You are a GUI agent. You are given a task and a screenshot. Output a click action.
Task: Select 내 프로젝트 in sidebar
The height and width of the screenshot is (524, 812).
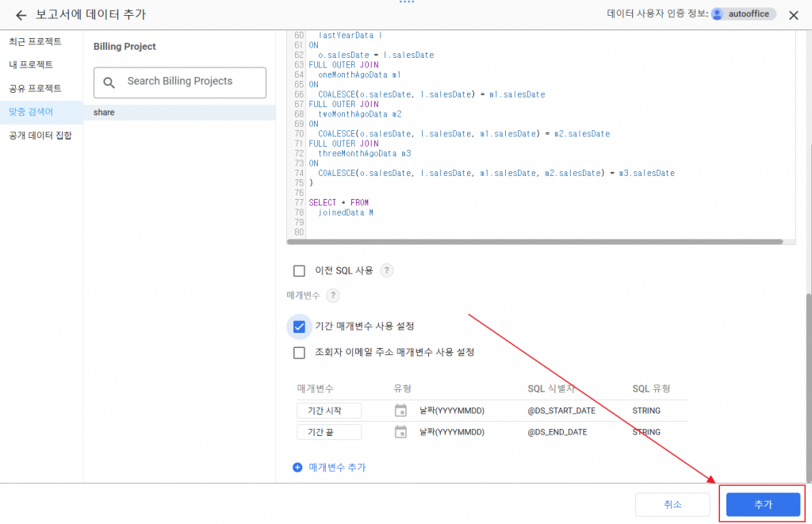point(31,64)
